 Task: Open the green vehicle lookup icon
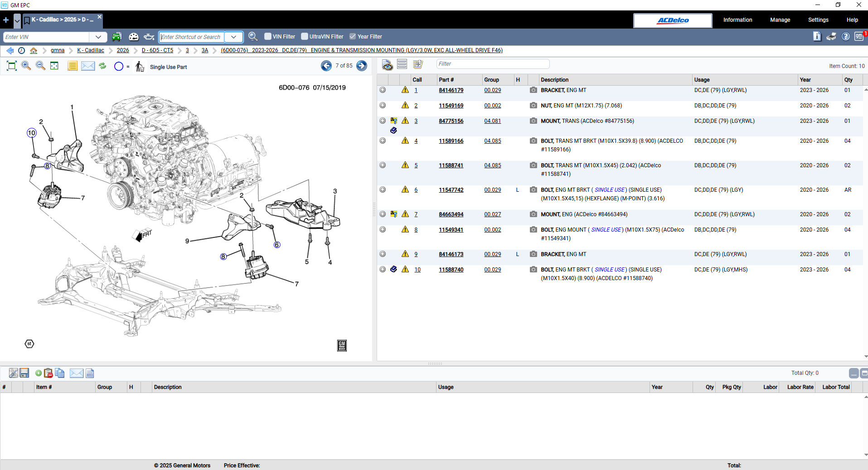click(x=116, y=36)
